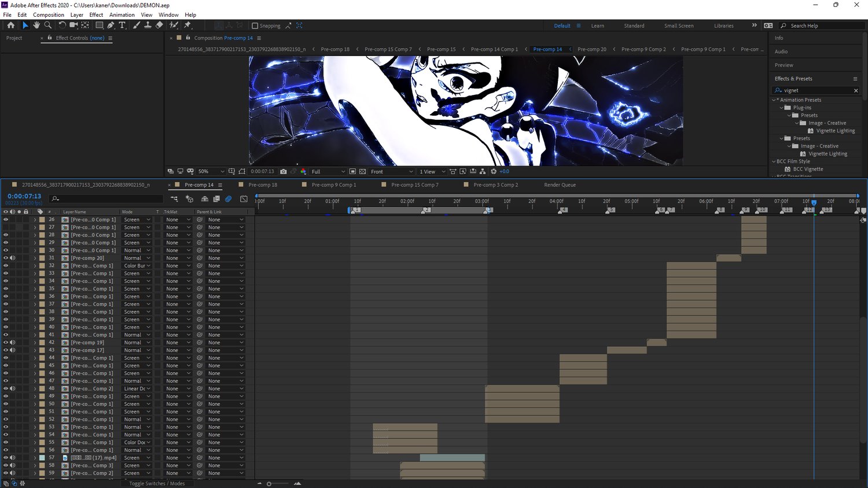
Task: Go to the Home screen icon
Action: [x=10, y=25]
